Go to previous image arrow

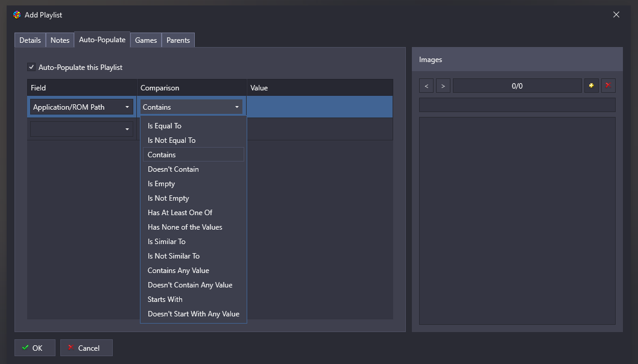(x=426, y=86)
